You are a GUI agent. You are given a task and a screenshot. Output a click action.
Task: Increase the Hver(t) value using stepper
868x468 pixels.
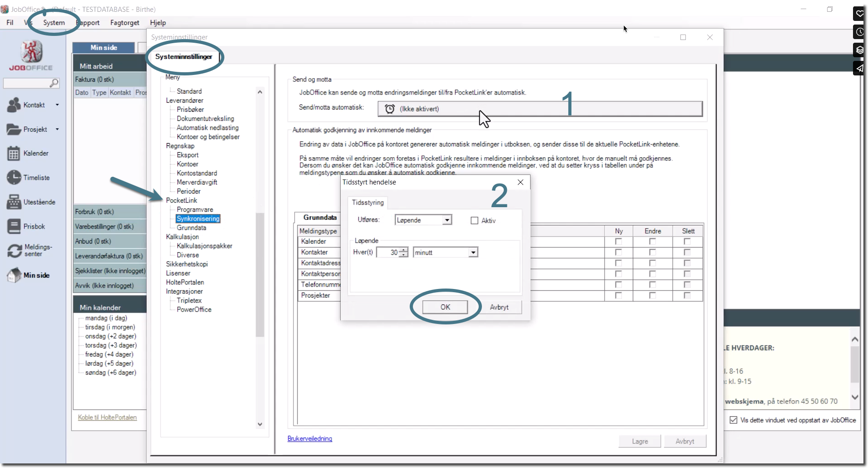point(404,250)
